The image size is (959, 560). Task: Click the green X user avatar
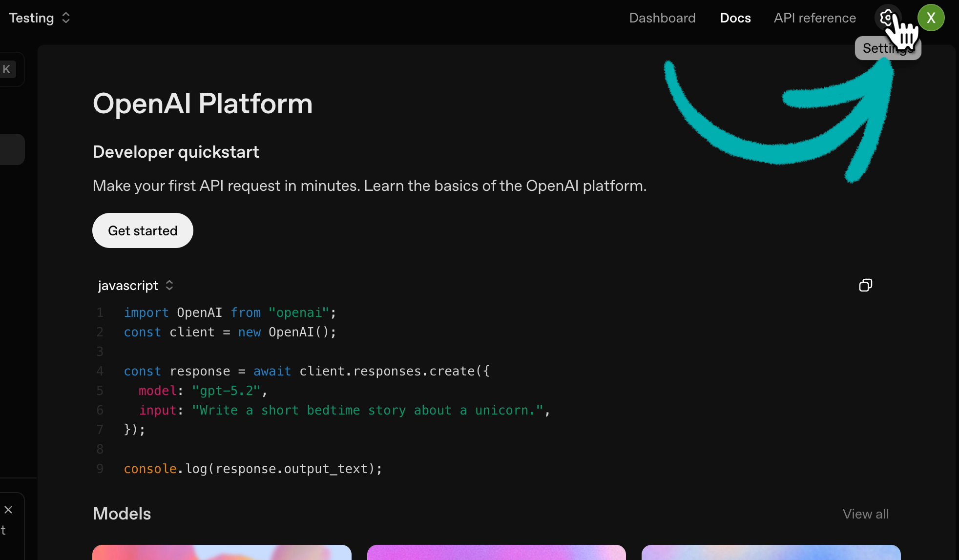pos(931,18)
